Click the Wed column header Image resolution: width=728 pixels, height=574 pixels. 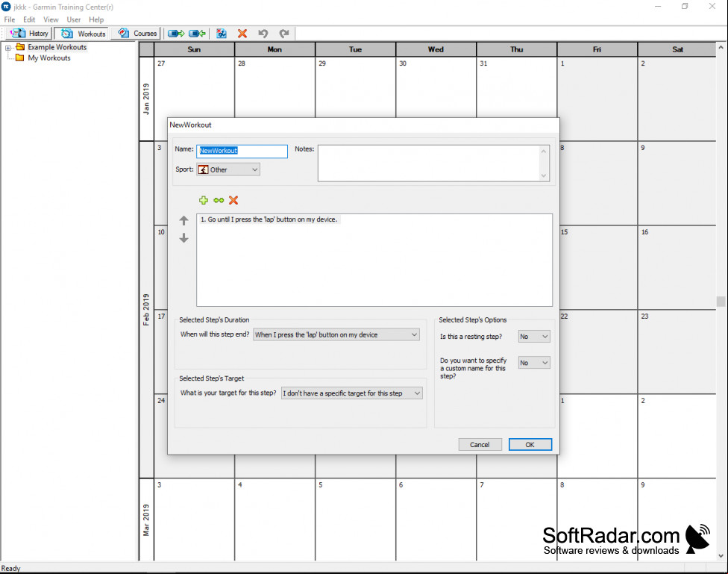click(x=436, y=49)
